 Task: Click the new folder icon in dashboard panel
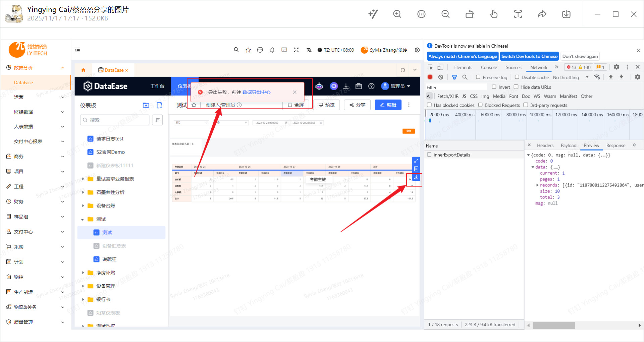pos(146,105)
